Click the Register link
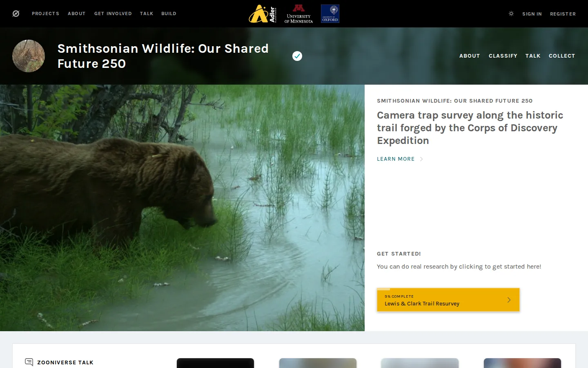 click(563, 14)
